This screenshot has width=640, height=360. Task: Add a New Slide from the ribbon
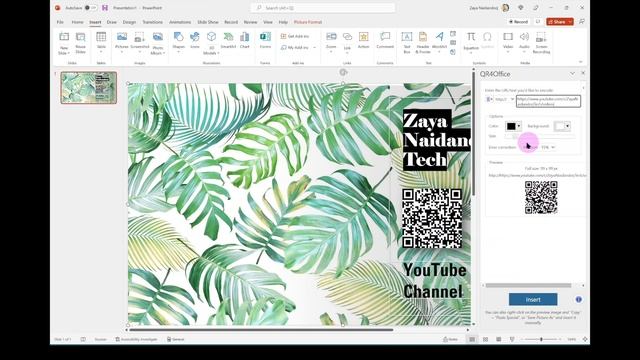point(64,43)
